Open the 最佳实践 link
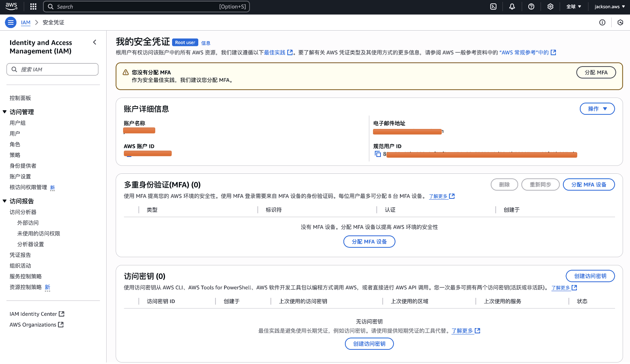This screenshot has height=364, width=630. (275, 53)
